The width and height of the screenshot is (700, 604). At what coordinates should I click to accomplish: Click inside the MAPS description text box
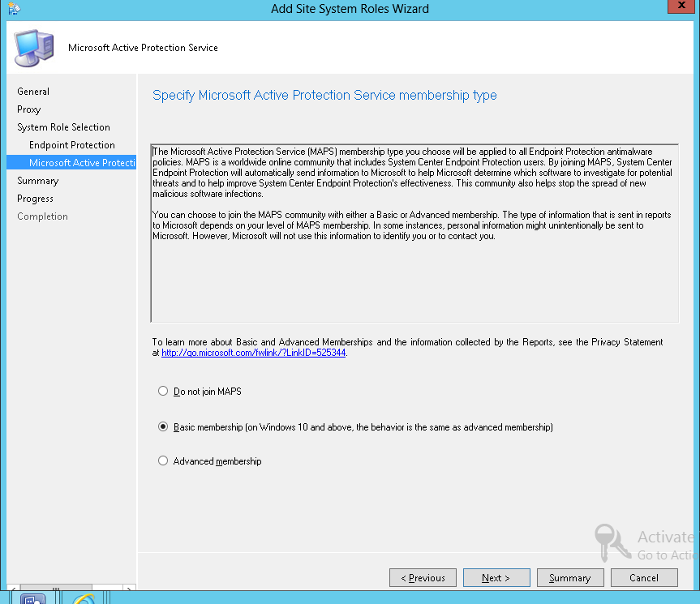tap(414, 233)
